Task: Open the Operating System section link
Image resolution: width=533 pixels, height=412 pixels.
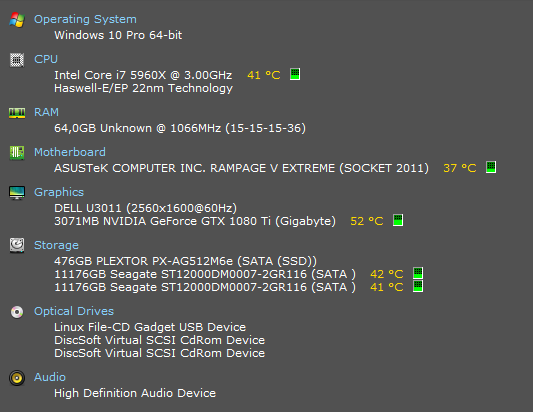Action: pyautogui.click(x=85, y=19)
